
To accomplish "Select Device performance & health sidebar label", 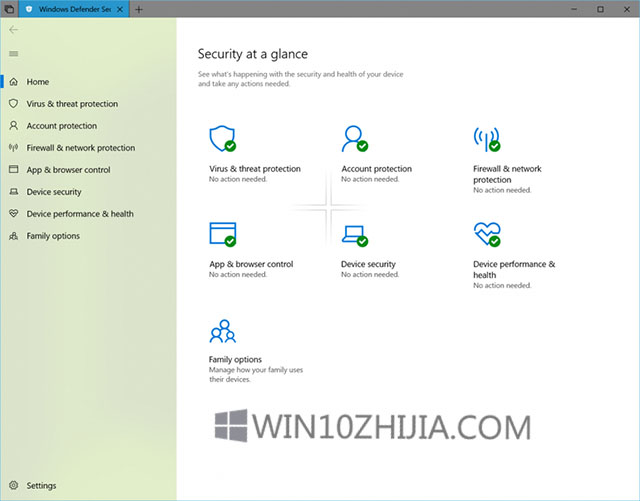I will (80, 214).
